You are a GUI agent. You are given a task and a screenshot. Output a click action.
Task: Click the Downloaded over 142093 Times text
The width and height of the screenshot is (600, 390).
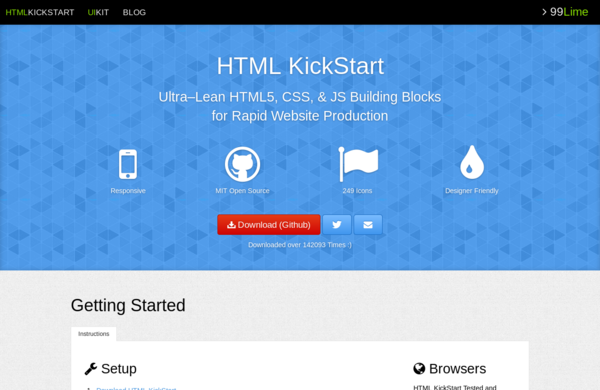pos(300,245)
